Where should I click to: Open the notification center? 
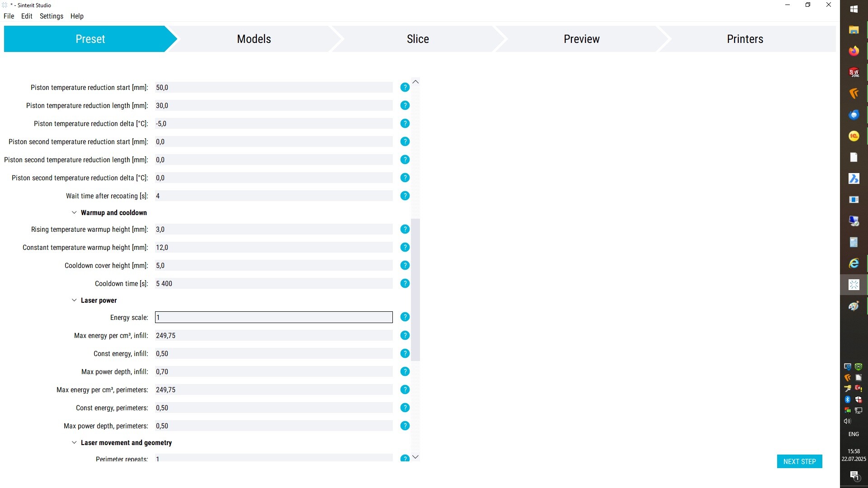[x=854, y=475]
